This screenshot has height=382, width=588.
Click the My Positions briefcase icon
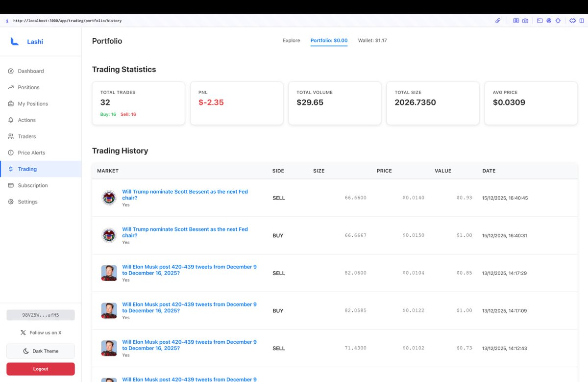(x=11, y=103)
